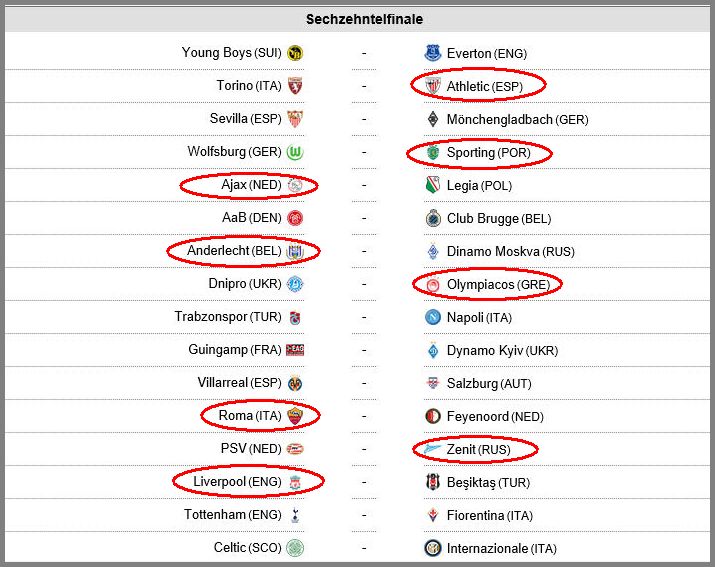Click the Tottenham cockerel crest
This screenshot has width=715, height=567.
tap(295, 515)
